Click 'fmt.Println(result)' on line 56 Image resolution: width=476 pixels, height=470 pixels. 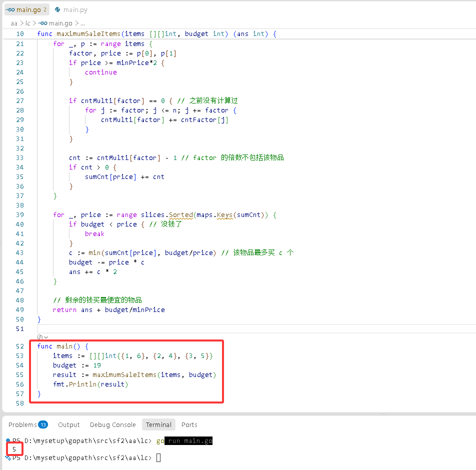[90, 384]
